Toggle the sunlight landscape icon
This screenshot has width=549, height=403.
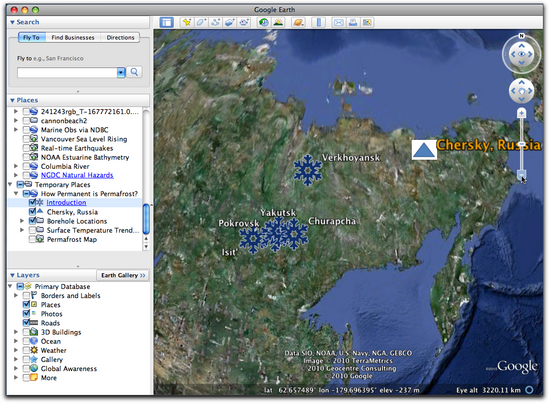pos(278,22)
